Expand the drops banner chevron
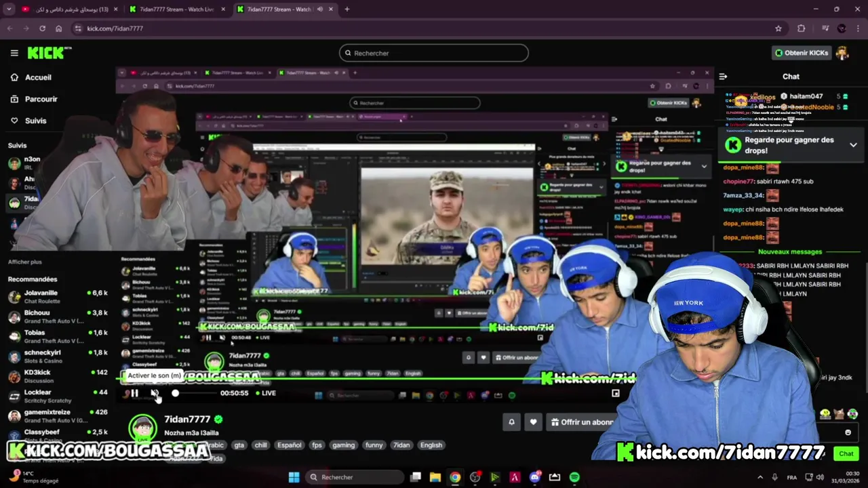 pos(853,145)
